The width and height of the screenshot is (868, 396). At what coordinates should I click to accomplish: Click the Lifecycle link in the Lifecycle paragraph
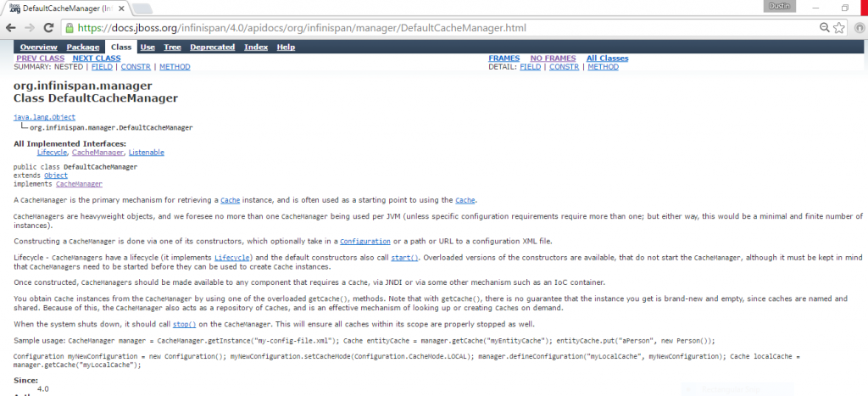point(233,258)
